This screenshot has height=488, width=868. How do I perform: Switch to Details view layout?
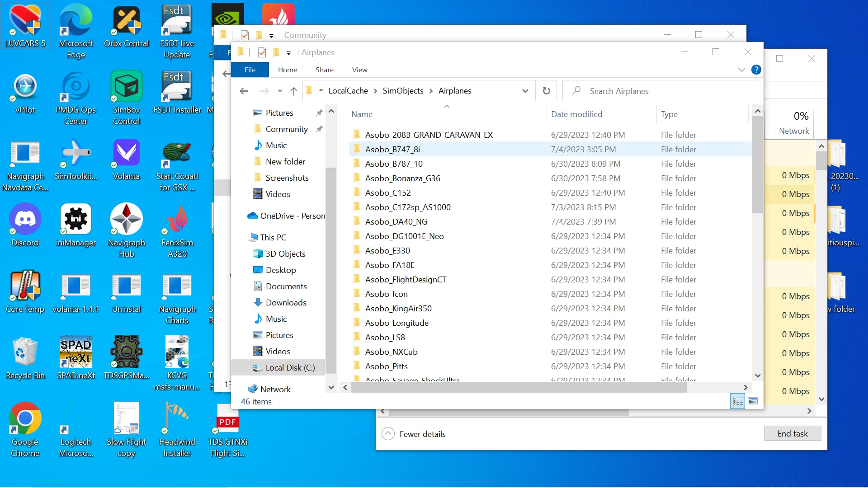click(738, 401)
